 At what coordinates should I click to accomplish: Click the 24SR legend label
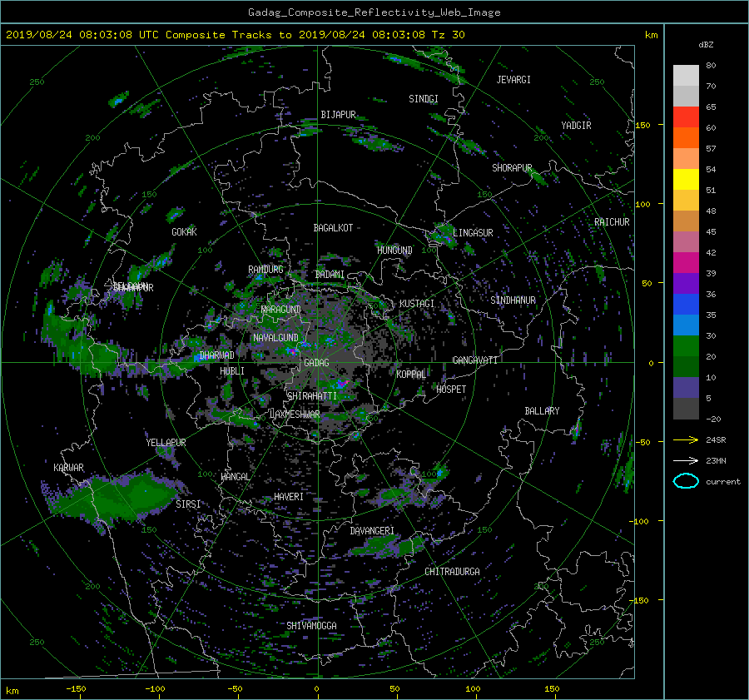click(x=716, y=439)
